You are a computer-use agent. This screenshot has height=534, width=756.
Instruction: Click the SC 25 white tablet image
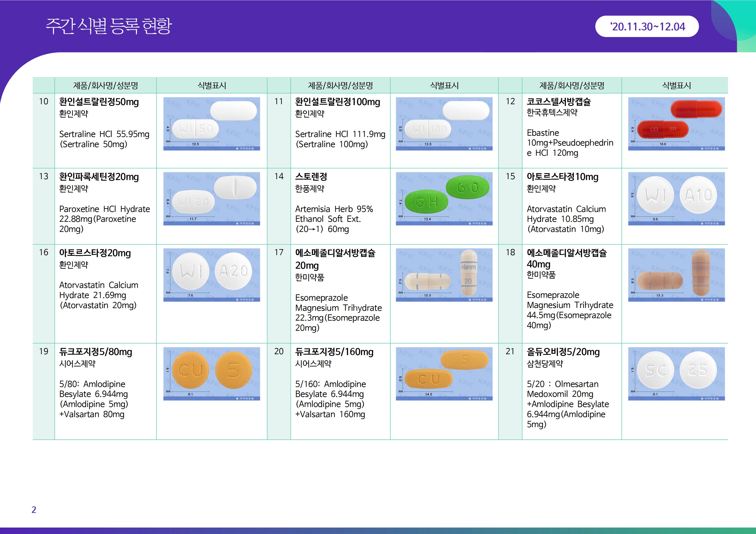pyautogui.click(x=676, y=373)
